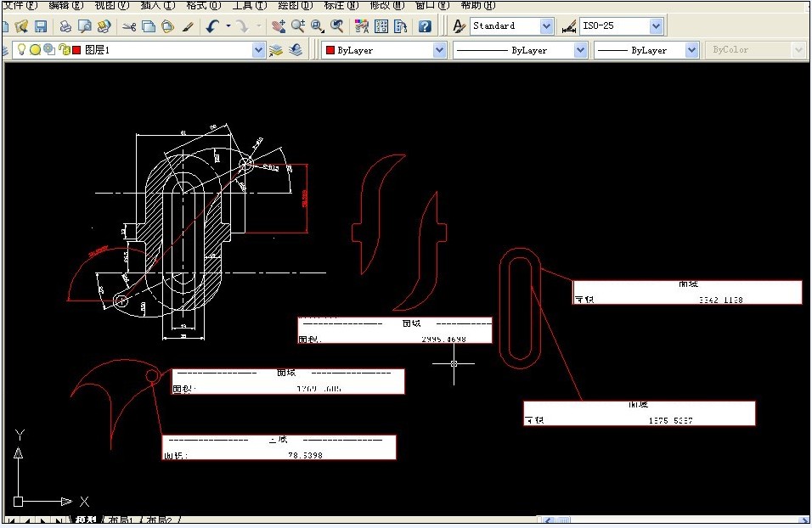Open the ByLayer linetype dropdown
Screen dimensions: 812x528
point(580,50)
